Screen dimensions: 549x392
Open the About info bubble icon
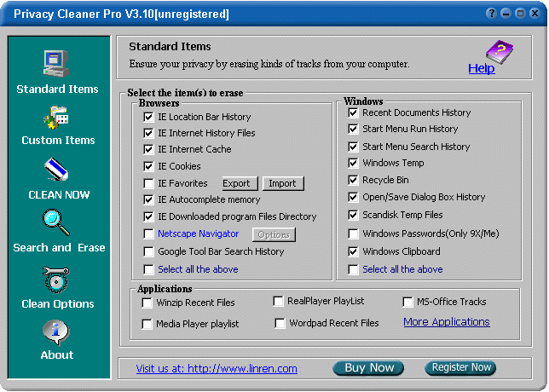click(x=56, y=333)
